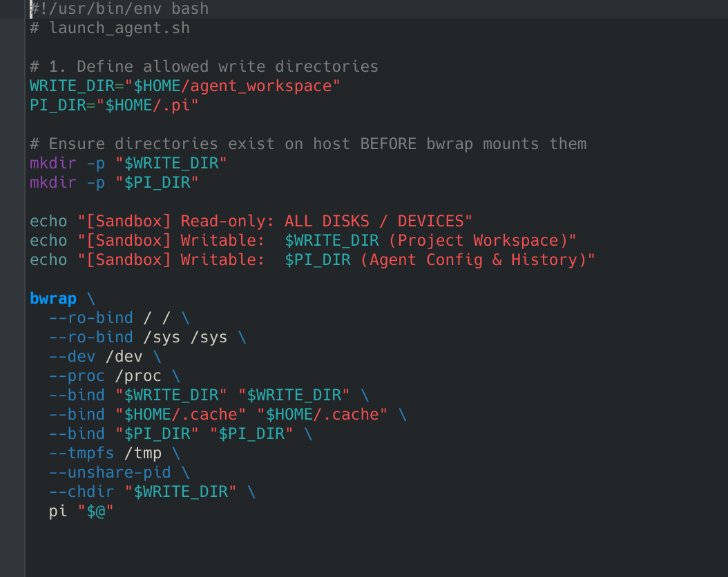
Task: Click the '--ro-bind /sys /sys' line
Action: pos(148,338)
